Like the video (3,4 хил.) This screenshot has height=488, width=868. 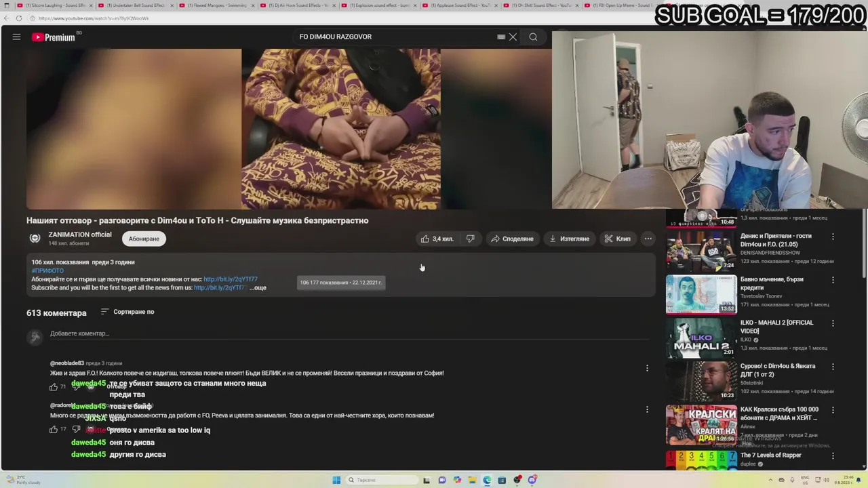click(x=437, y=239)
